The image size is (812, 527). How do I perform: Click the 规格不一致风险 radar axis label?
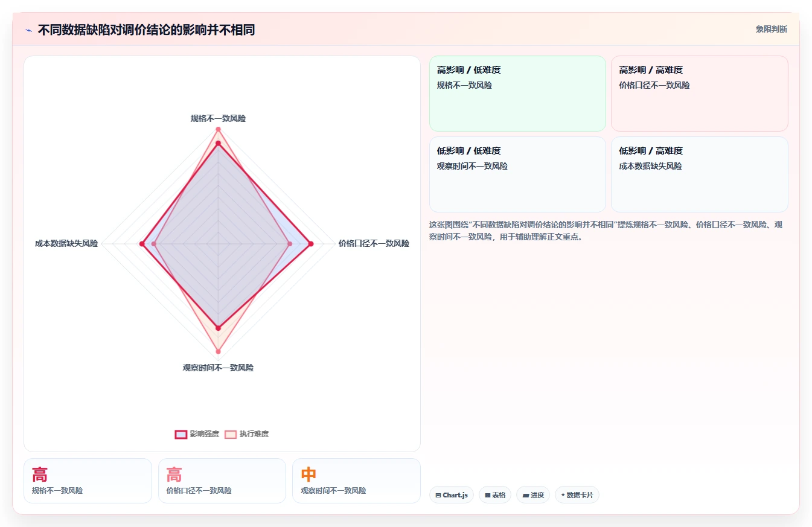coord(218,118)
